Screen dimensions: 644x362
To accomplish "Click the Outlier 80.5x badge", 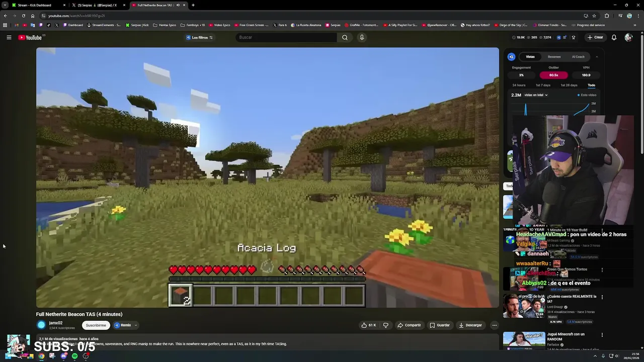I will (553, 75).
